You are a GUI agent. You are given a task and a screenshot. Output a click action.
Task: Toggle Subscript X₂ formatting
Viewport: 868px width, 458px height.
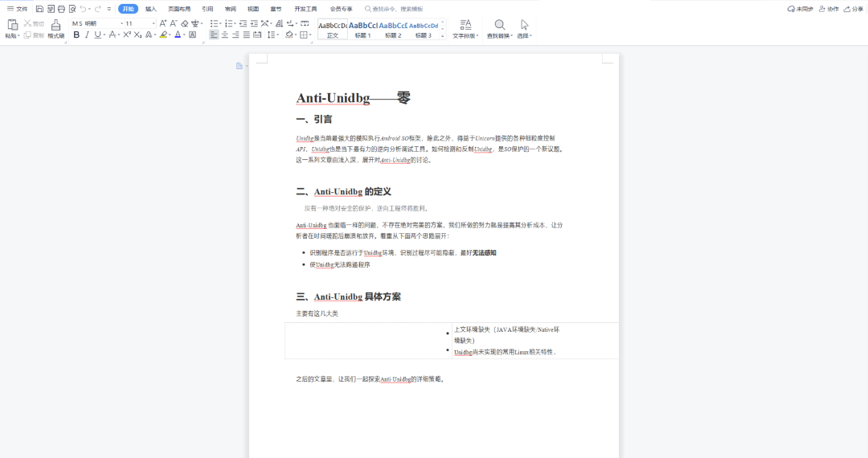tap(138, 35)
